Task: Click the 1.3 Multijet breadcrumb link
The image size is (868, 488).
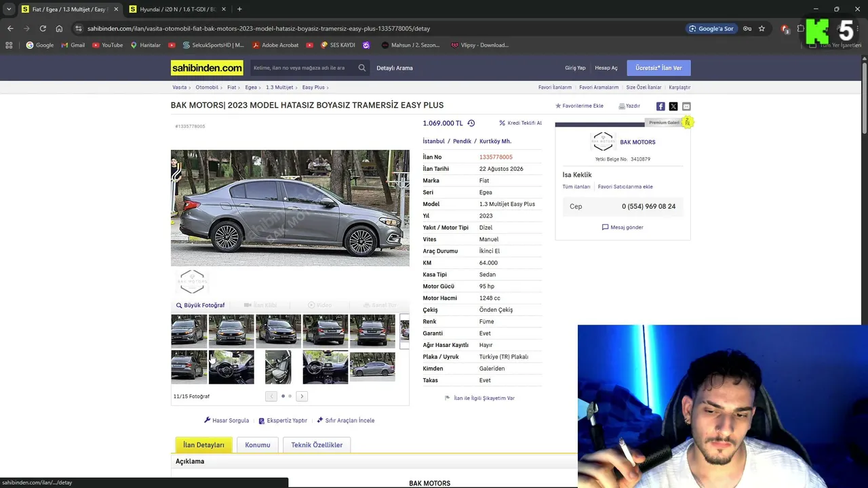Action: point(279,87)
